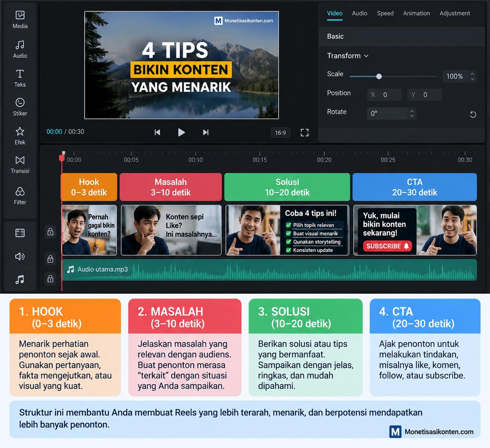The height and width of the screenshot is (448, 490).
Task: Skip to the next frame
Action: 206,132
